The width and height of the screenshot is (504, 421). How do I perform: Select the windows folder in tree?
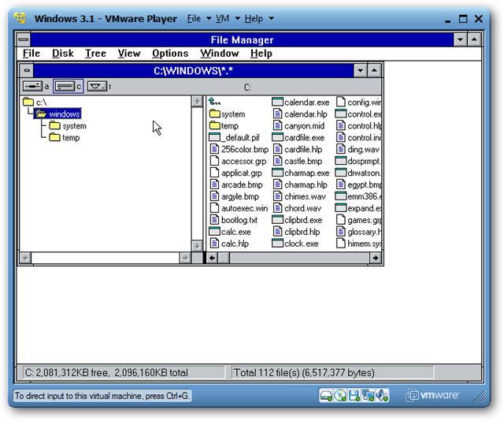57,114
